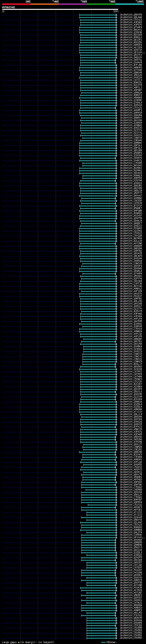Open hit UniRef100_Q7XAF4
Viewport: 146px width, 644px height.
[131, 27]
